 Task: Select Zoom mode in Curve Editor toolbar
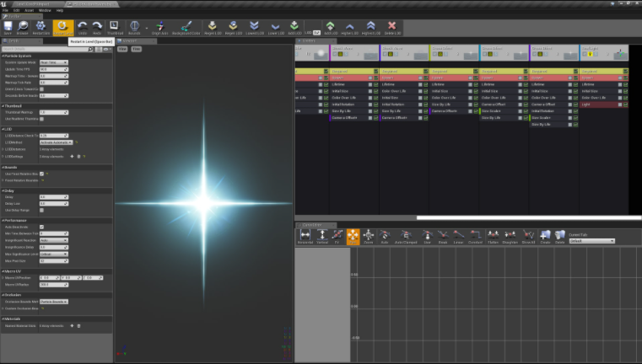pyautogui.click(x=369, y=237)
